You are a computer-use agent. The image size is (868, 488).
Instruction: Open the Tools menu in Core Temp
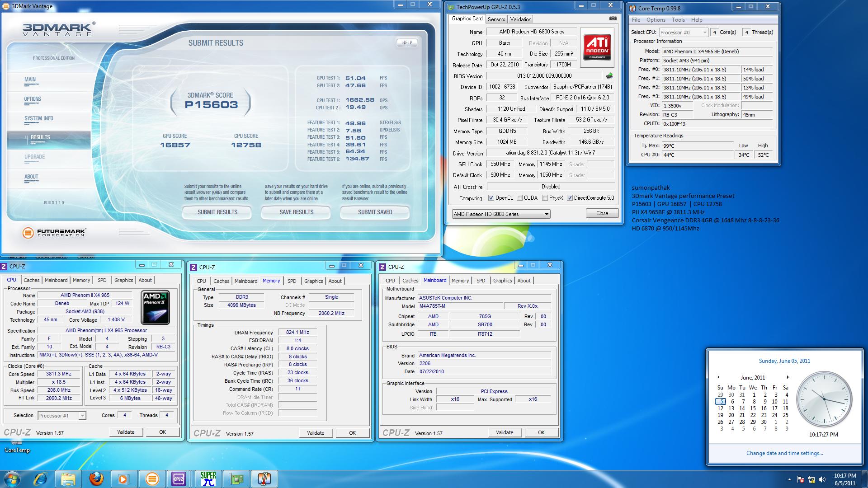[x=678, y=20]
